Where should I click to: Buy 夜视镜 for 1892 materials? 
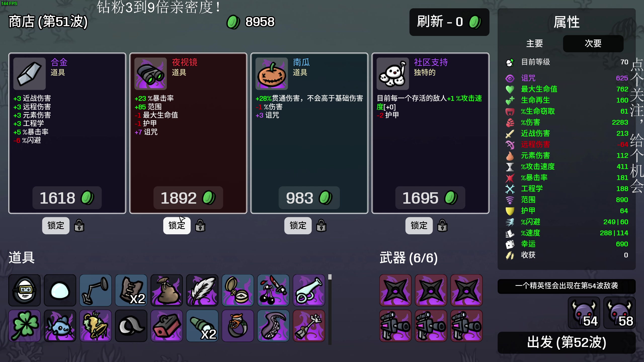click(x=188, y=198)
